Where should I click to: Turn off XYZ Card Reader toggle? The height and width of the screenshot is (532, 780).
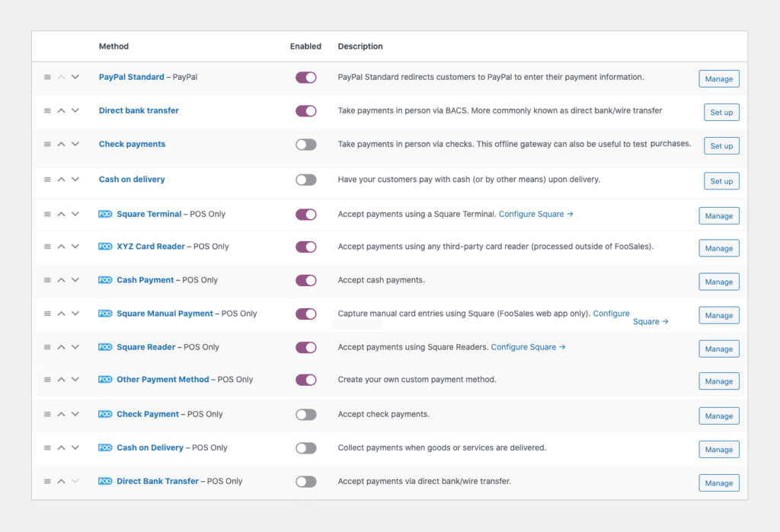(x=306, y=247)
